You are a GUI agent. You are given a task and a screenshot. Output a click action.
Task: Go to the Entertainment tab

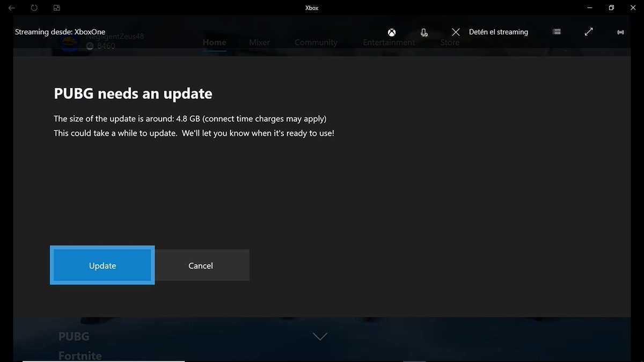tap(389, 42)
